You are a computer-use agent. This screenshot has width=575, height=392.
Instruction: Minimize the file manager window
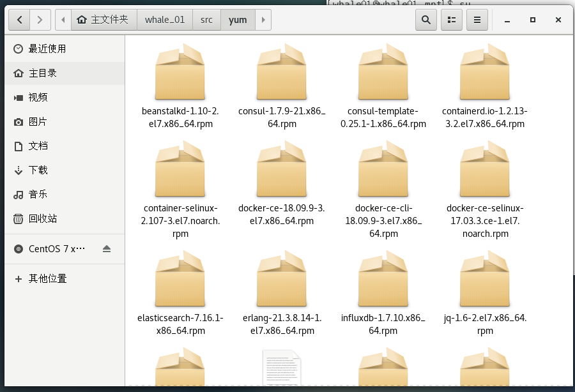point(507,20)
